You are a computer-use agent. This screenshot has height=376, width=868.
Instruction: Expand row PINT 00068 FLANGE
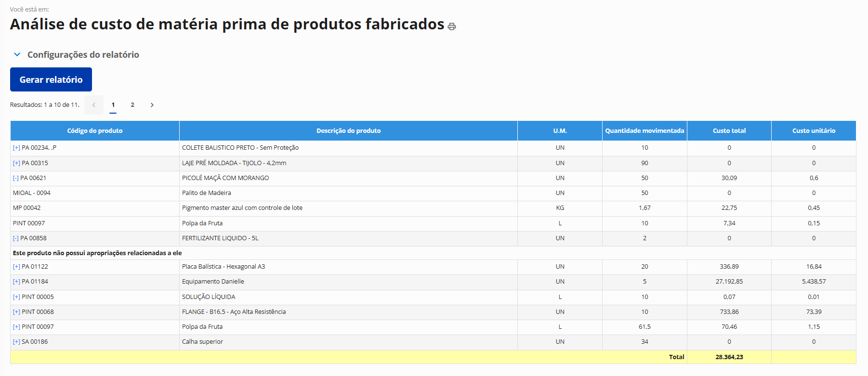point(16,312)
